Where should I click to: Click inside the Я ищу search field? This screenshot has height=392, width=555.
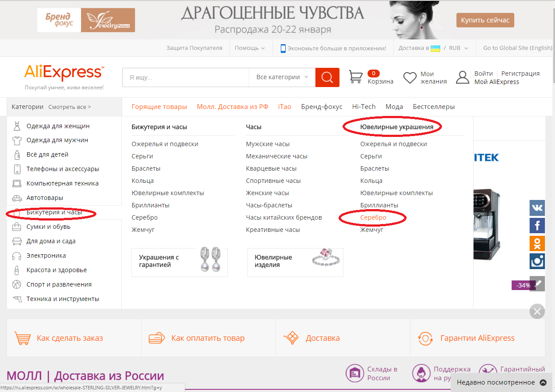point(186,77)
